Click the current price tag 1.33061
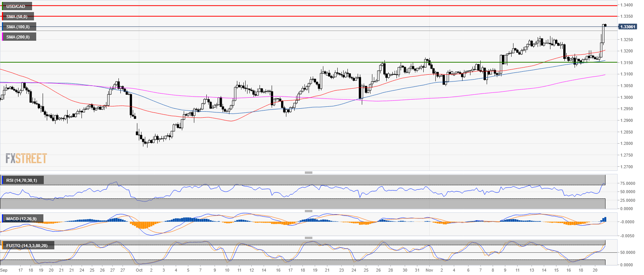Viewport: 644px width, 275px height. coord(628,27)
